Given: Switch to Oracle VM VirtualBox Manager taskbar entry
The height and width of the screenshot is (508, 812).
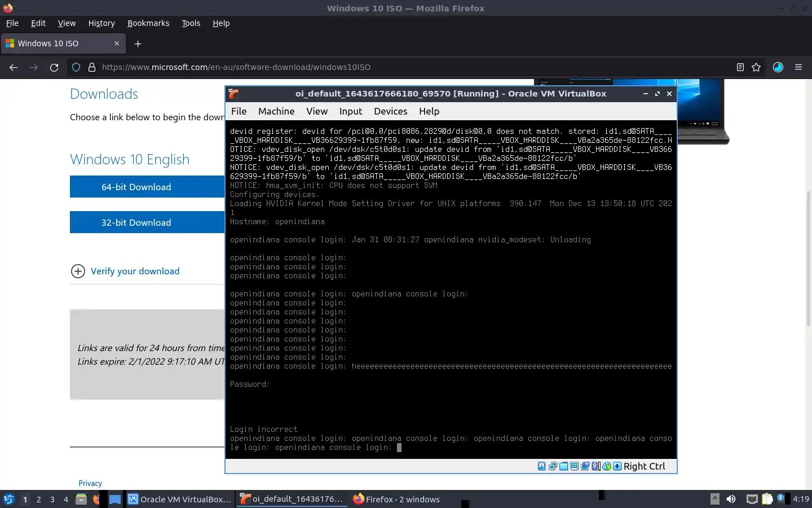Looking at the screenshot, I should (179, 499).
